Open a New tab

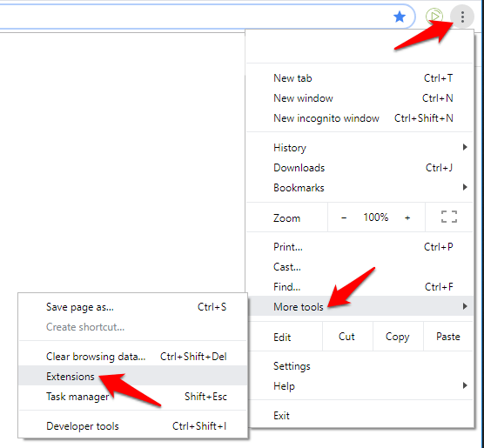click(360, 78)
